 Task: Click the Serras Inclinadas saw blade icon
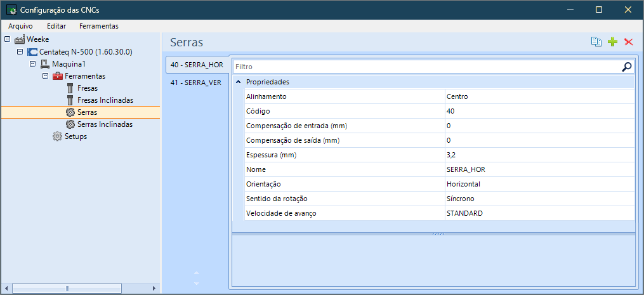(70, 124)
